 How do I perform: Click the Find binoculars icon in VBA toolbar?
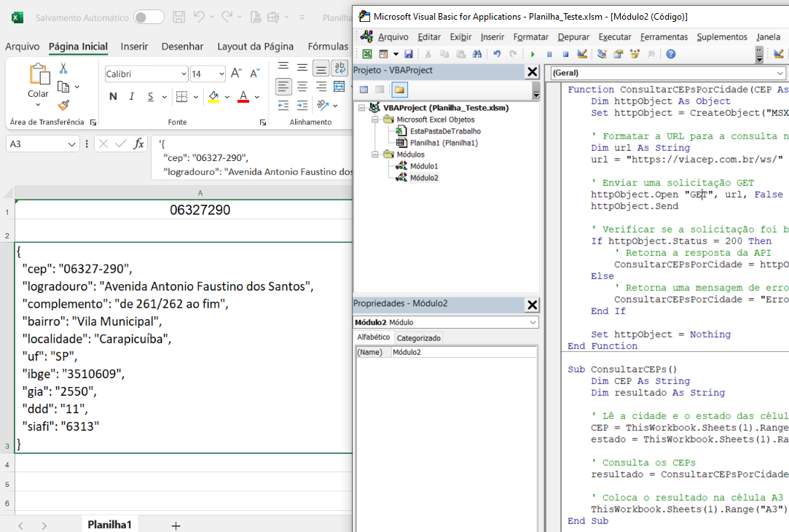477,54
